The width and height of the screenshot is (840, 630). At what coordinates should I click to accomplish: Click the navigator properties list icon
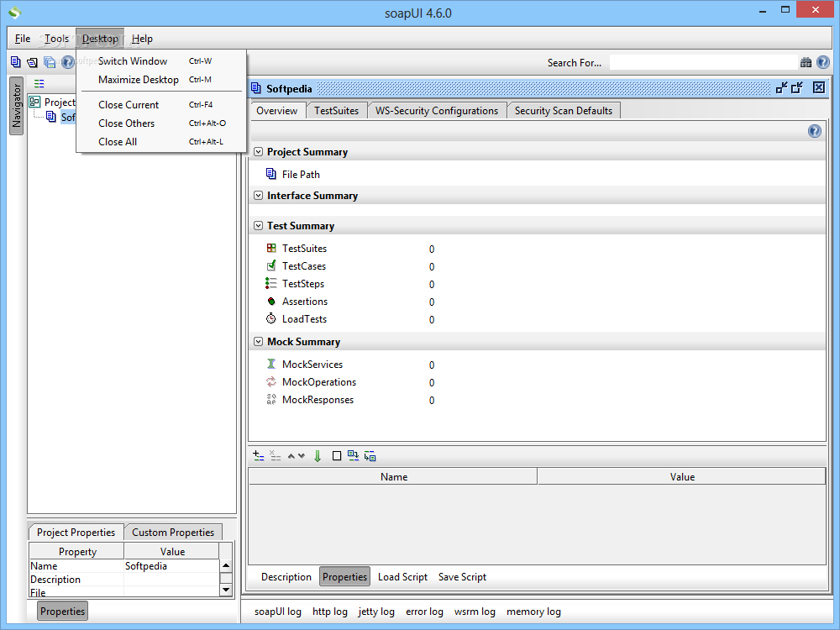pos(39,83)
